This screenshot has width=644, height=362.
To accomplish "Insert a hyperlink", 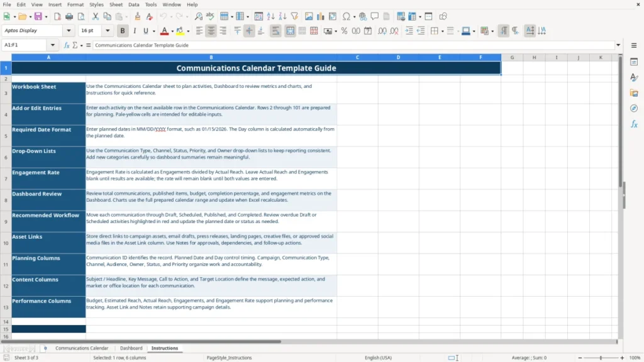I will pyautogui.click(x=363, y=16).
